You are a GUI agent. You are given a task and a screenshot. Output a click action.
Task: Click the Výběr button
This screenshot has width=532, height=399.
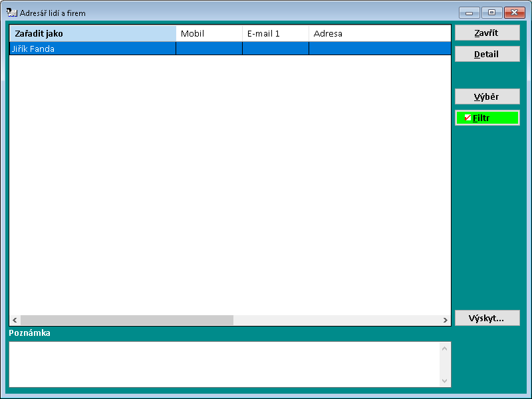click(x=487, y=96)
